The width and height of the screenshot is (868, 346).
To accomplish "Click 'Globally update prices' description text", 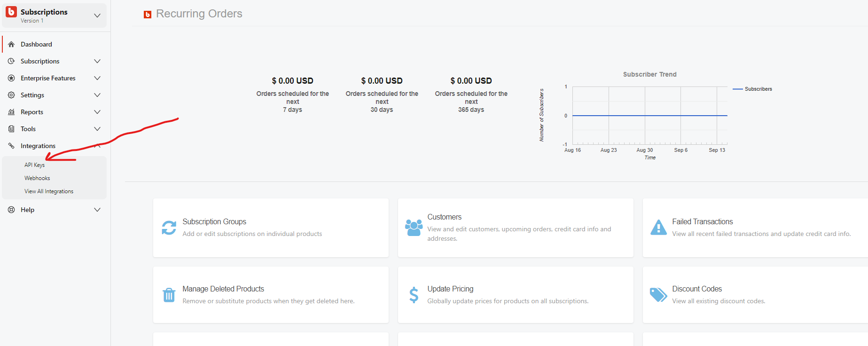I will pos(508,301).
